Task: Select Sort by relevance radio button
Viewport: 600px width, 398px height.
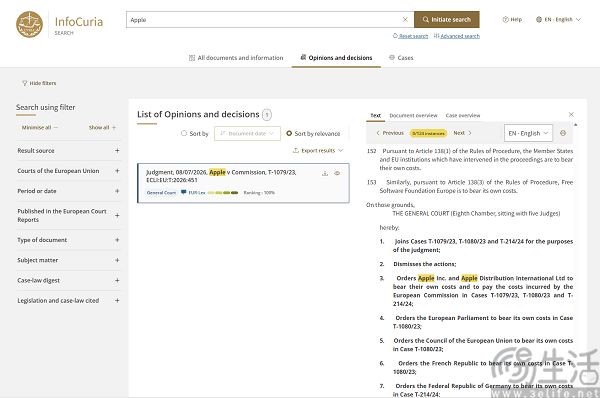Action: pyautogui.click(x=289, y=133)
